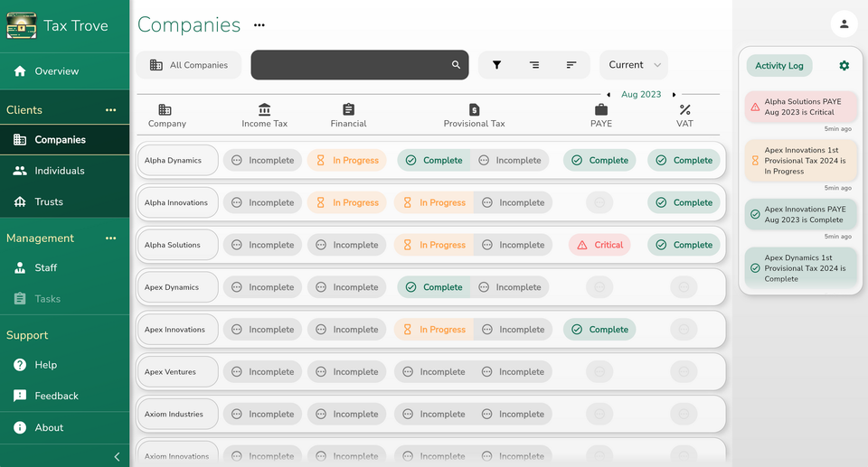Toggle Apex Innovations PAYE Complete status
Image resolution: width=868 pixels, height=467 pixels.
(x=599, y=329)
